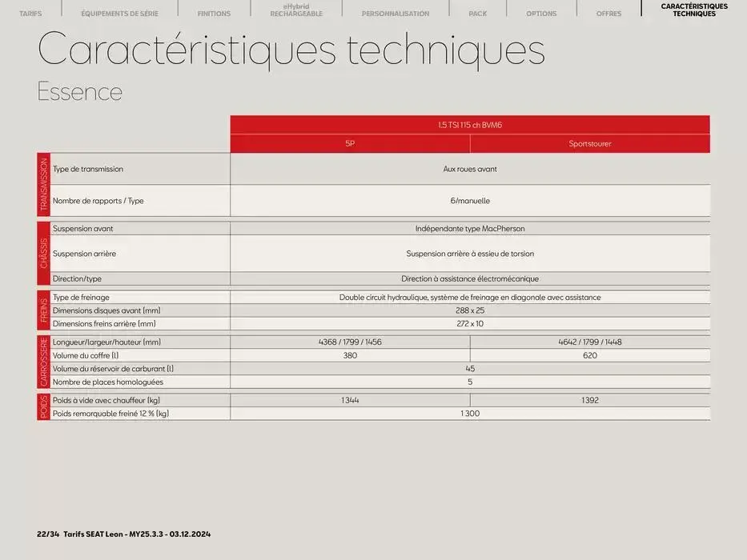Go to the FINITIONS section
Screen dimensions: 747x560
point(213,13)
